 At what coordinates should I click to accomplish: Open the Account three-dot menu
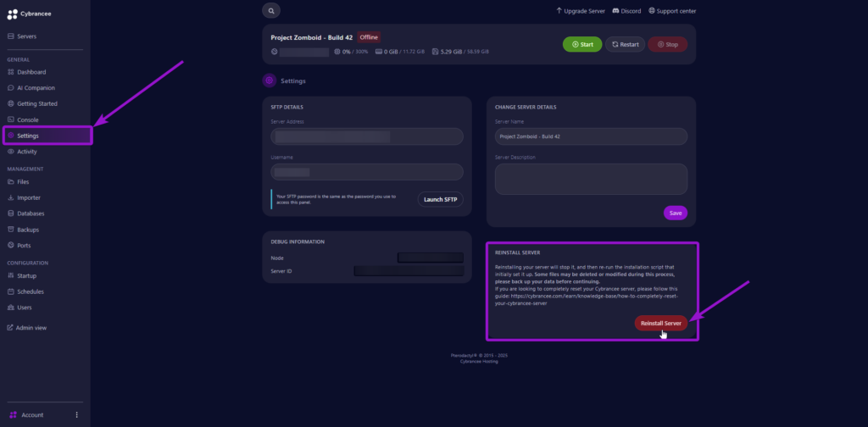[77, 415]
